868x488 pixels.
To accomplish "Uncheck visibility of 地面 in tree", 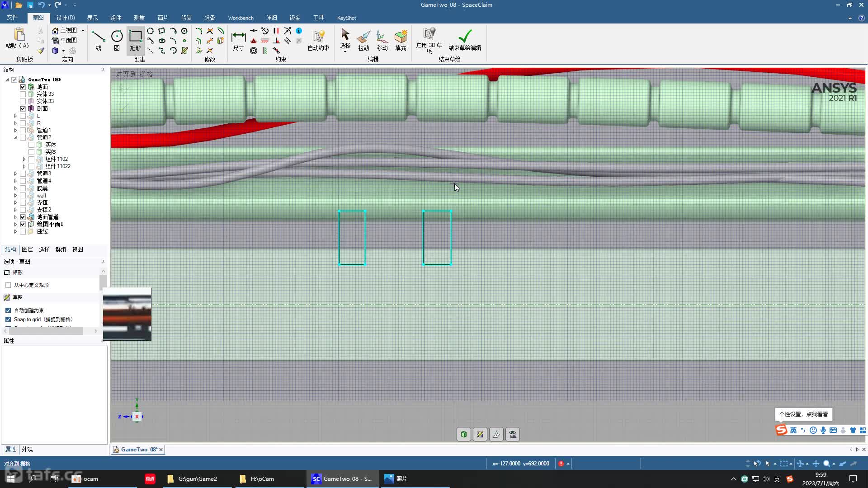I will [x=23, y=87].
